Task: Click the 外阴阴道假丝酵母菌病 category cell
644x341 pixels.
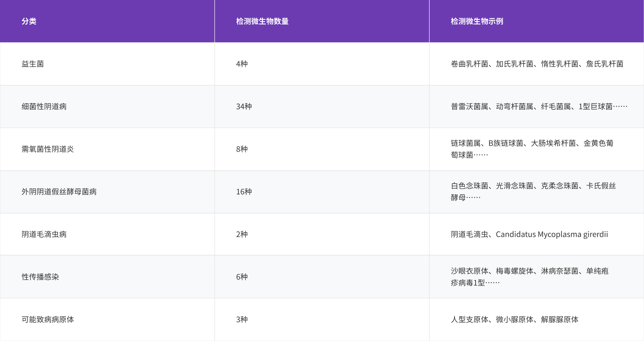Action: tap(59, 192)
